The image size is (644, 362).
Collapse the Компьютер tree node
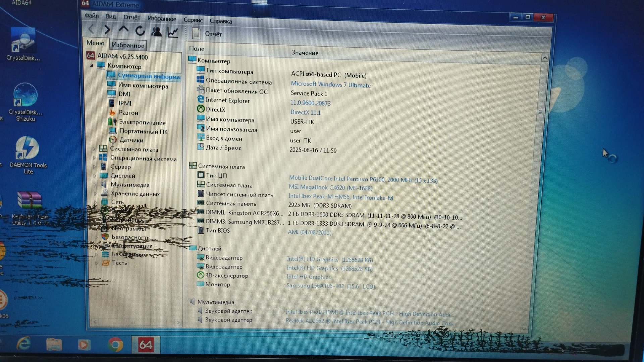point(92,66)
